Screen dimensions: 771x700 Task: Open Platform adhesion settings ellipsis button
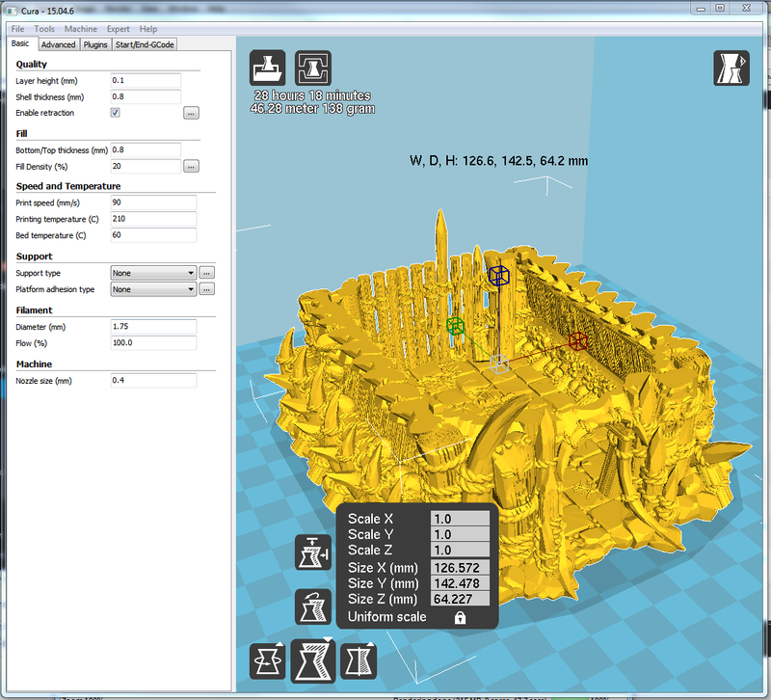coord(207,289)
